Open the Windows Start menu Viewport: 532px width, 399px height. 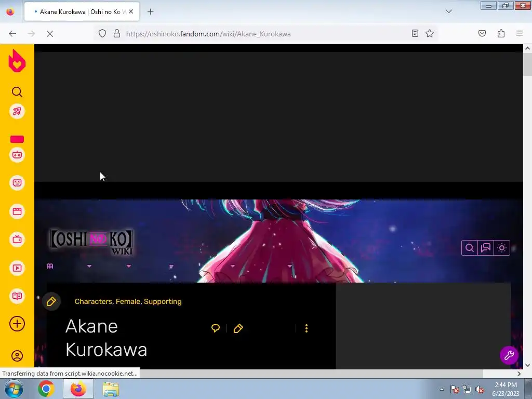click(14, 389)
